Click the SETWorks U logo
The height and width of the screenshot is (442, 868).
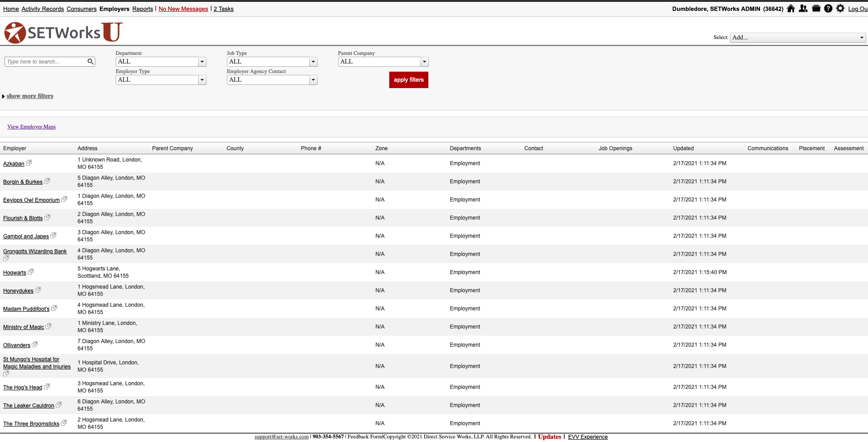coord(63,32)
